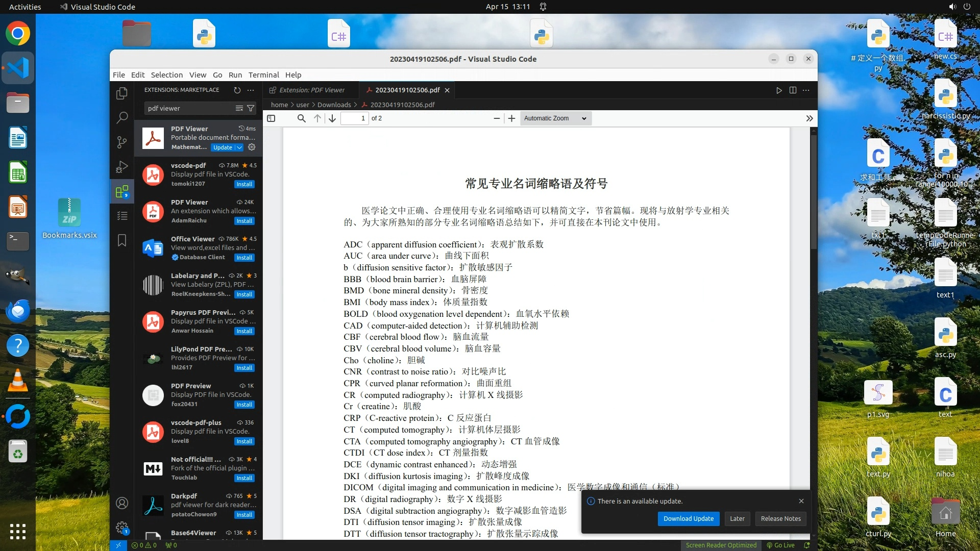
Task: Open the Explorer view in activity bar
Action: [122, 93]
